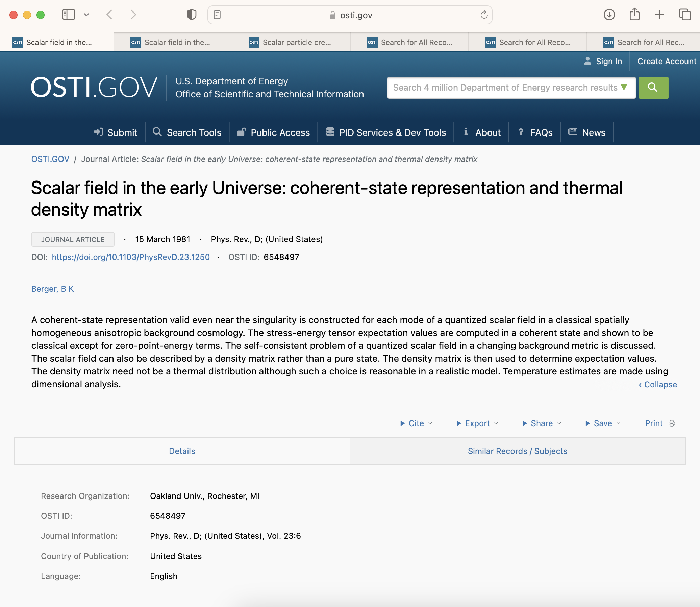The image size is (700, 607).
Task: Open the DOI link 10.1103/PhysRevD.23.1250
Action: (131, 257)
